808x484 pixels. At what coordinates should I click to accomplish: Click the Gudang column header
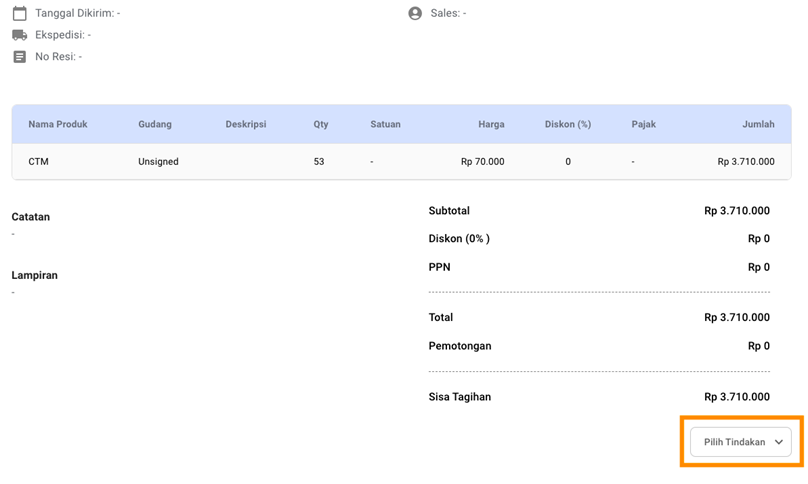tap(155, 124)
